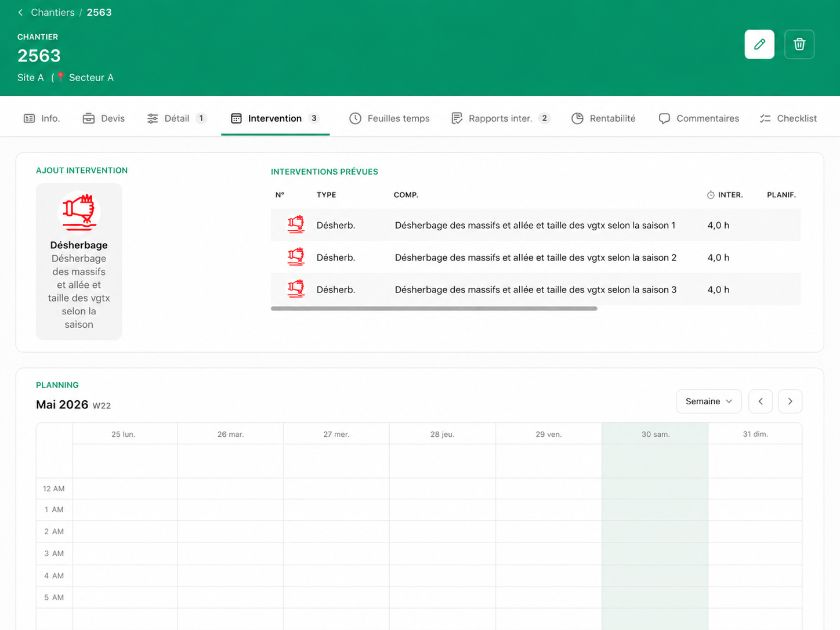Image resolution: width=840 pixels, height=630 pixels.
Task: Click the Feuilles temps clock icon
Action: pos(355,118)
